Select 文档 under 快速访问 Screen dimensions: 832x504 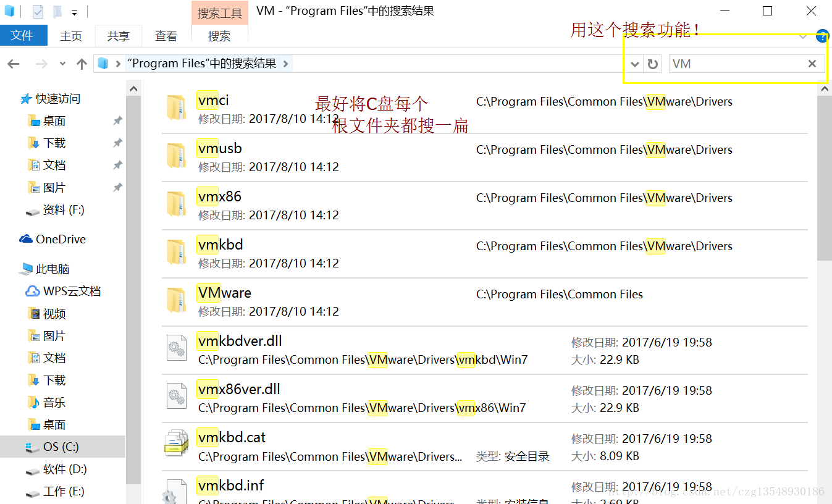point(54,166)
